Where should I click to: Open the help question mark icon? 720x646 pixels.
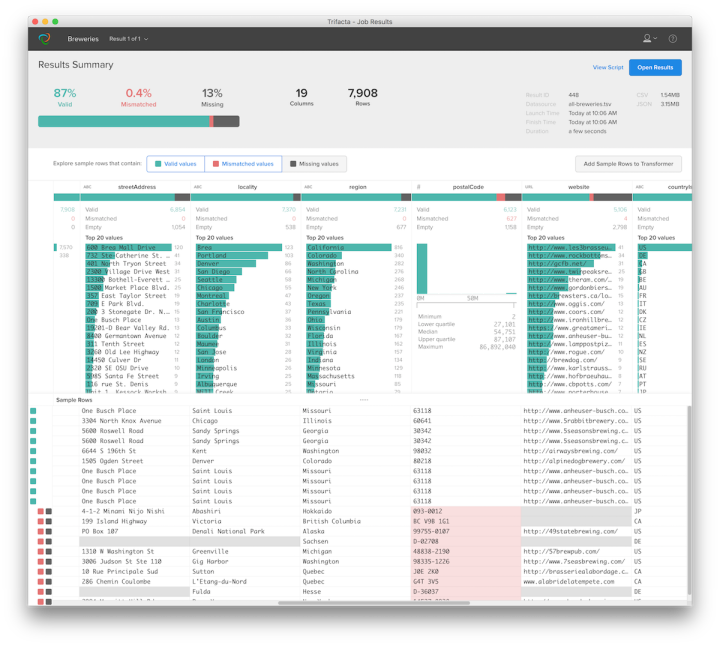coord(673,39)
